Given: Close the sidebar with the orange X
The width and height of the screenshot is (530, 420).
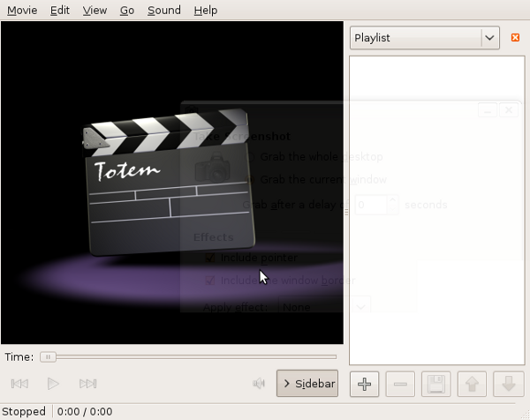Looking at the screenshot, I should pyautogui.click(x=516, y=38).
